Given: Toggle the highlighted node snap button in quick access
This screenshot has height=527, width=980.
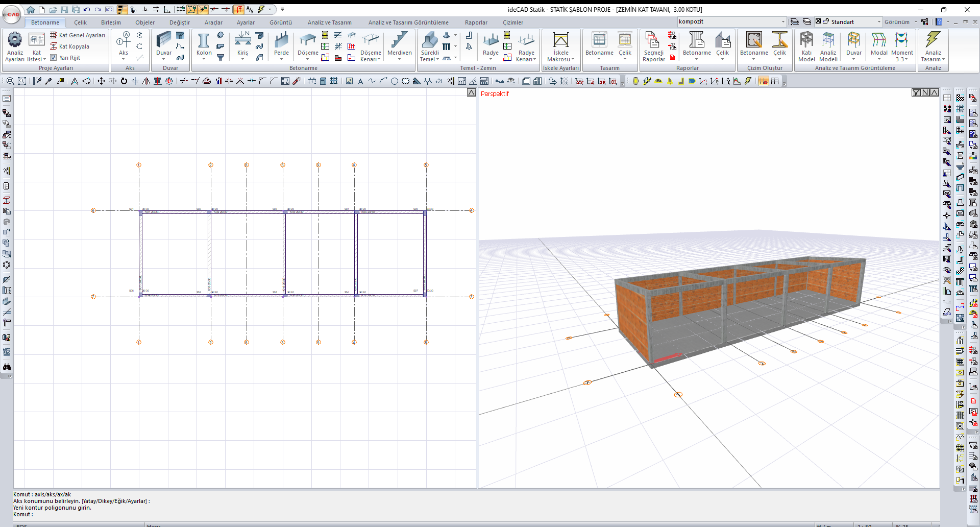Looking at the screenshot, I should (191, 10).
